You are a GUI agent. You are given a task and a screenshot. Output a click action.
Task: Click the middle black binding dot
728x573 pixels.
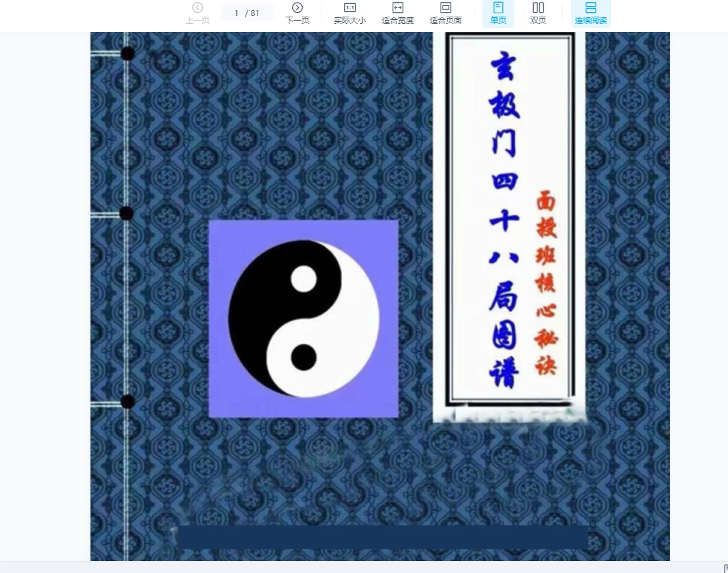126,214
